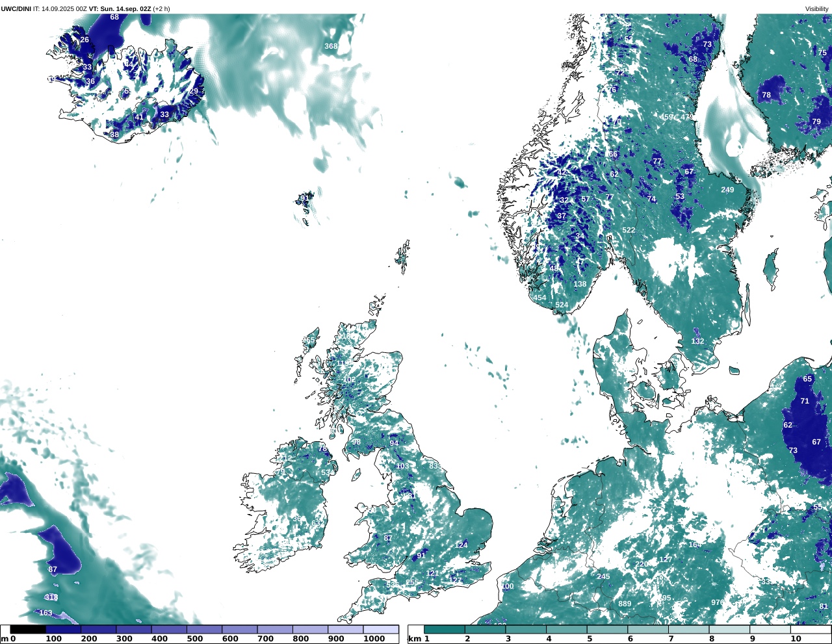
Task: Click the '220' value in Germany
Action: 642,564
